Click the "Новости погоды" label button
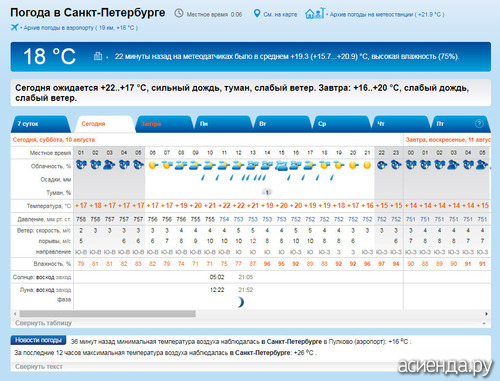Image resolution: width=500 pixels, height=381 pixels. point(38,340)
